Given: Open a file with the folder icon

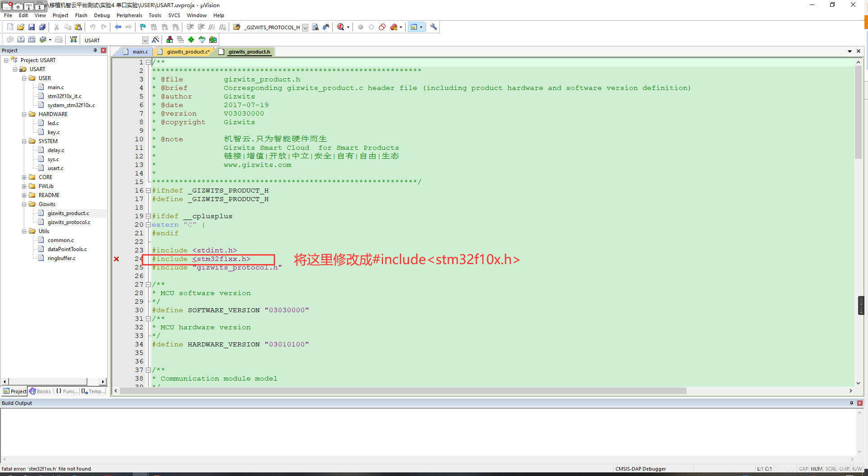Looking at the screenshot, I should (21, 27).
